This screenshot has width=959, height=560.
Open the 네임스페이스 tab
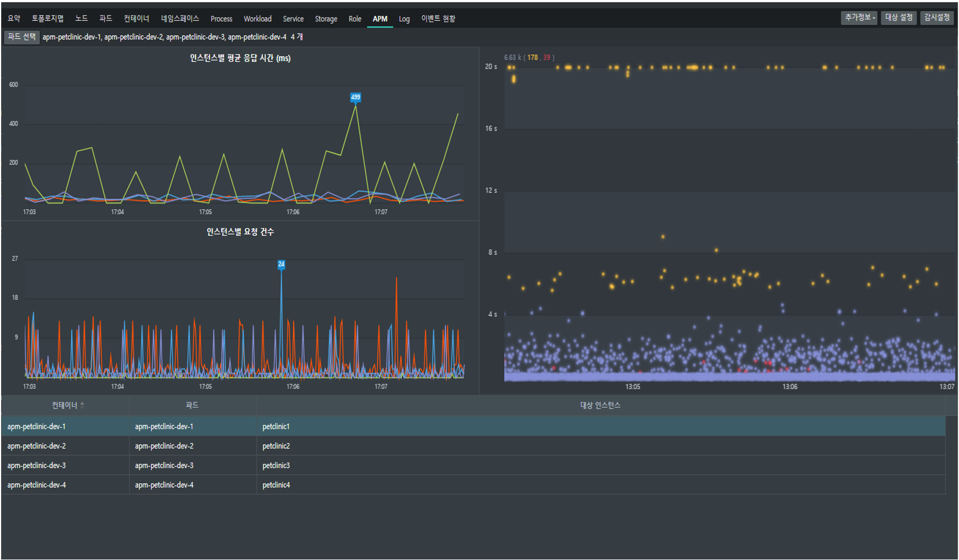point(180,19)
